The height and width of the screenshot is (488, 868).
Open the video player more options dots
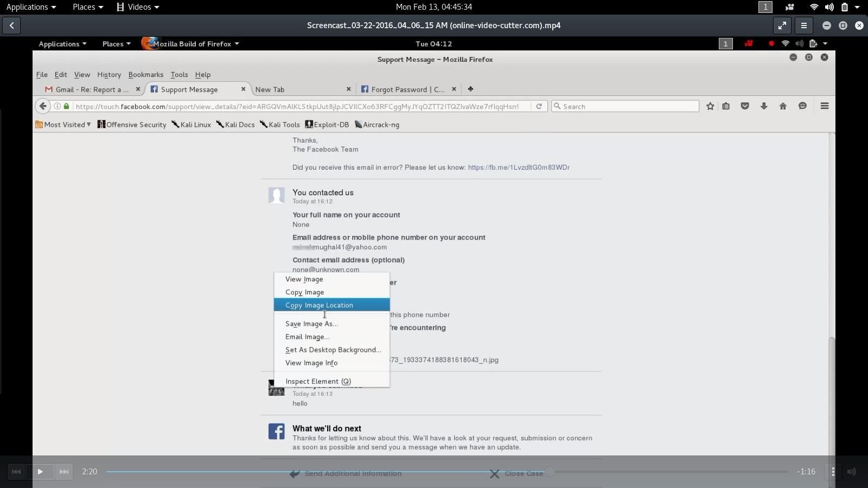click(833, 472)
